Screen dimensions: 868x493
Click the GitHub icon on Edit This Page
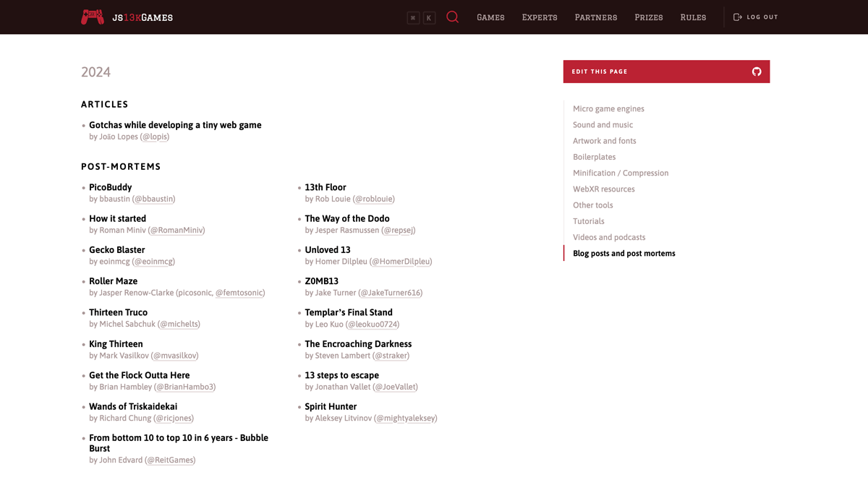point(757,72)
